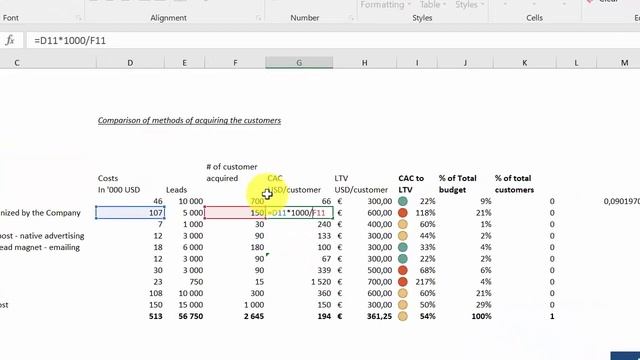
Task: Select the 'nized by the Company' row label
Action: tap(40, 213)
